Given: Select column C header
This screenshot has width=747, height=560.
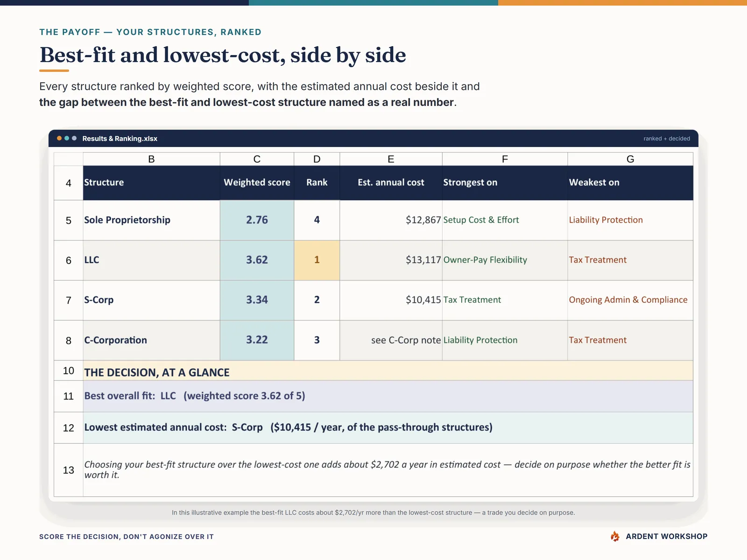Looking at the screenshot, I should 257,159.
